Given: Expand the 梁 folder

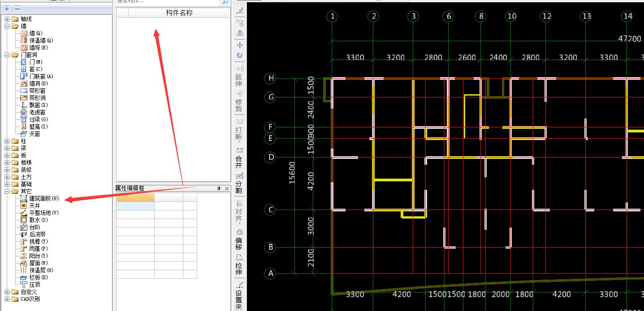Looking at the screenshot, I should pos(7,148).
